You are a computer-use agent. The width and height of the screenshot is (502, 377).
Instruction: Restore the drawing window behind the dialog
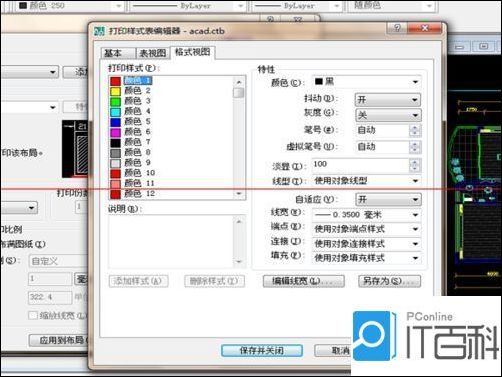click(x=484, y=46)
